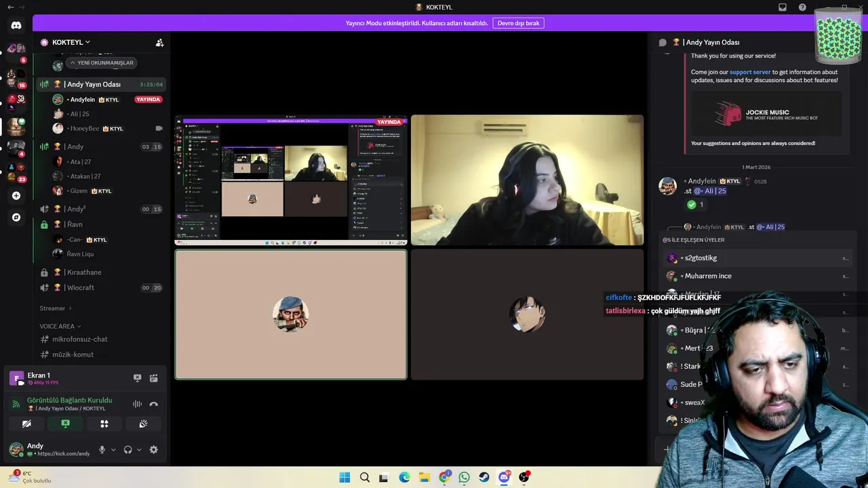Image resolution: width=868 pixels, height=488 pixels.
Task: Toggle camera on with the crossed camera button
Action: 26,424
